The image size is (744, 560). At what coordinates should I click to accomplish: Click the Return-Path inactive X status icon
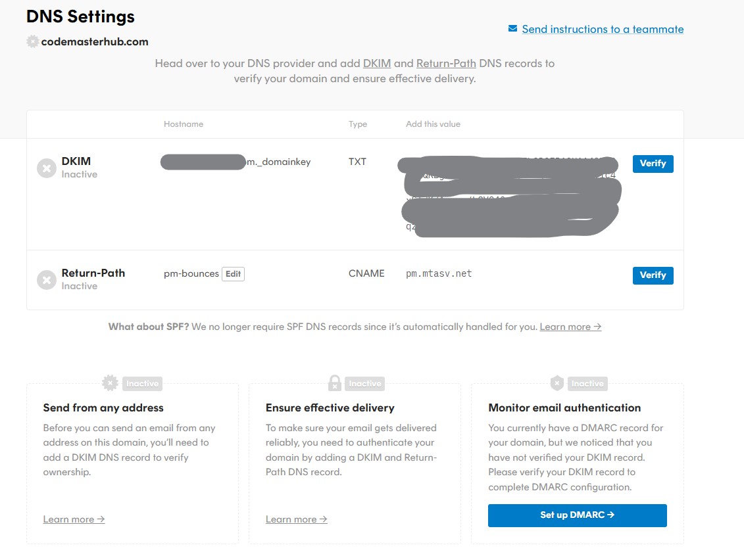click(46, 280)
